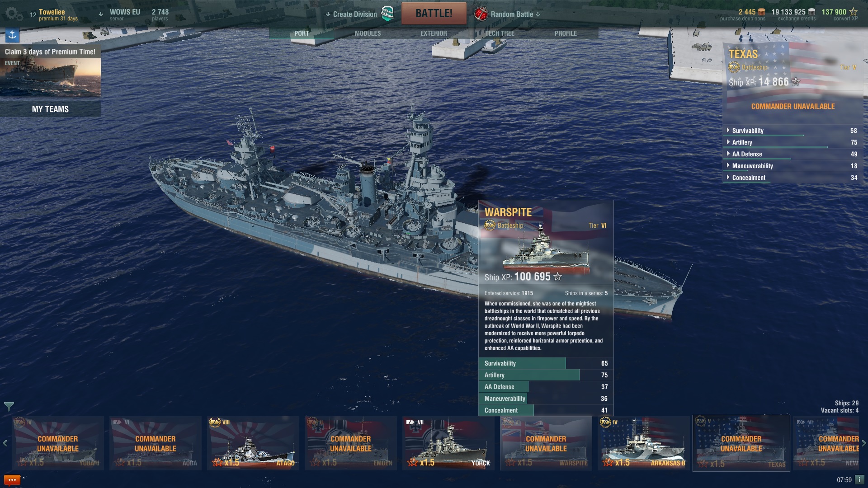Select the Arkansas B ship thumbnail
868x488 pixels.
coord(644,443)
